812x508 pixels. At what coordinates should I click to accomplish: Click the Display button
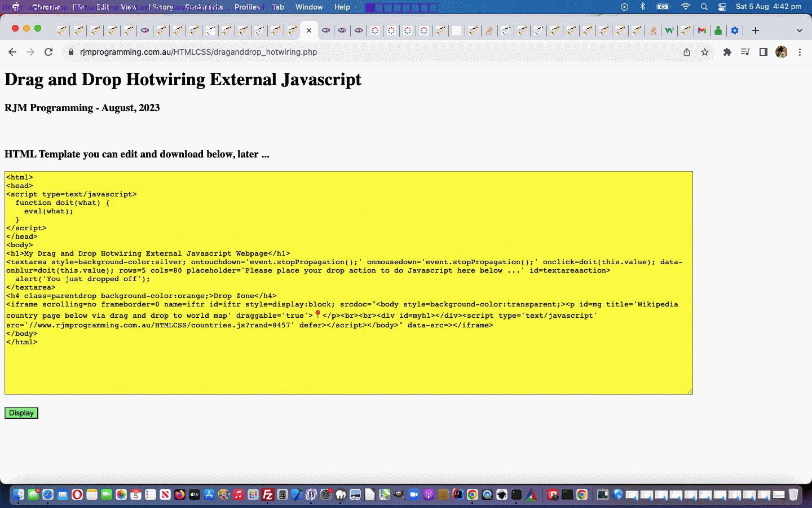[21, 413]
